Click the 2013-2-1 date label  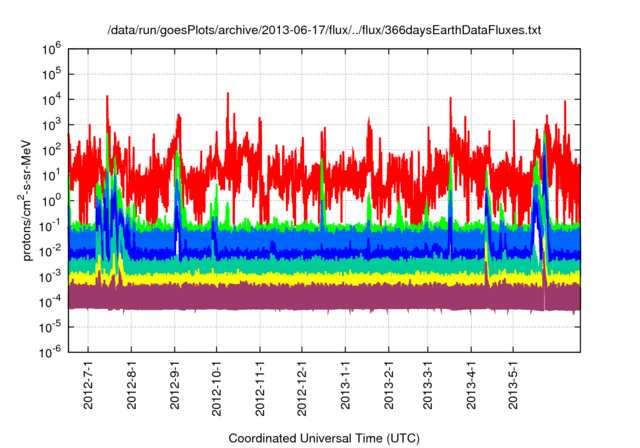tap(389, 385)
